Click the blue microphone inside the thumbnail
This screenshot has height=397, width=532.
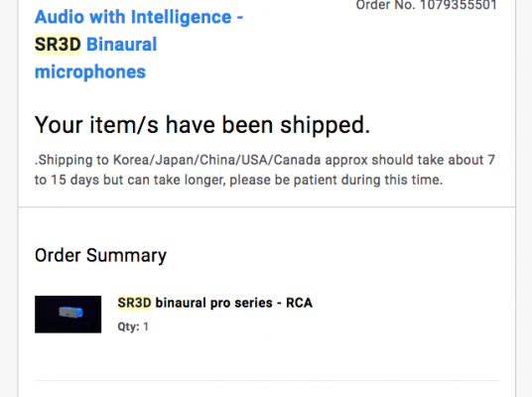[x=70, y=313]
